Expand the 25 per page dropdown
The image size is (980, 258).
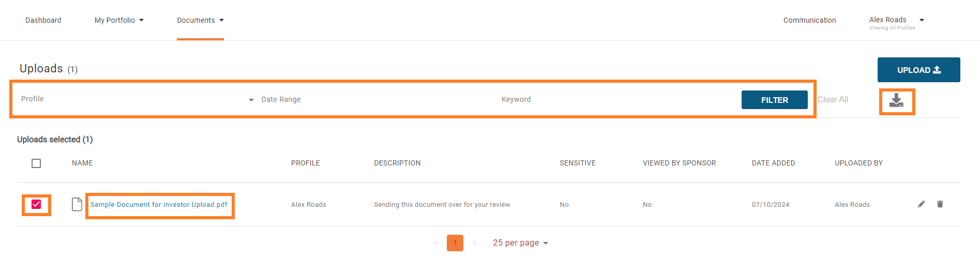point(520,243)
